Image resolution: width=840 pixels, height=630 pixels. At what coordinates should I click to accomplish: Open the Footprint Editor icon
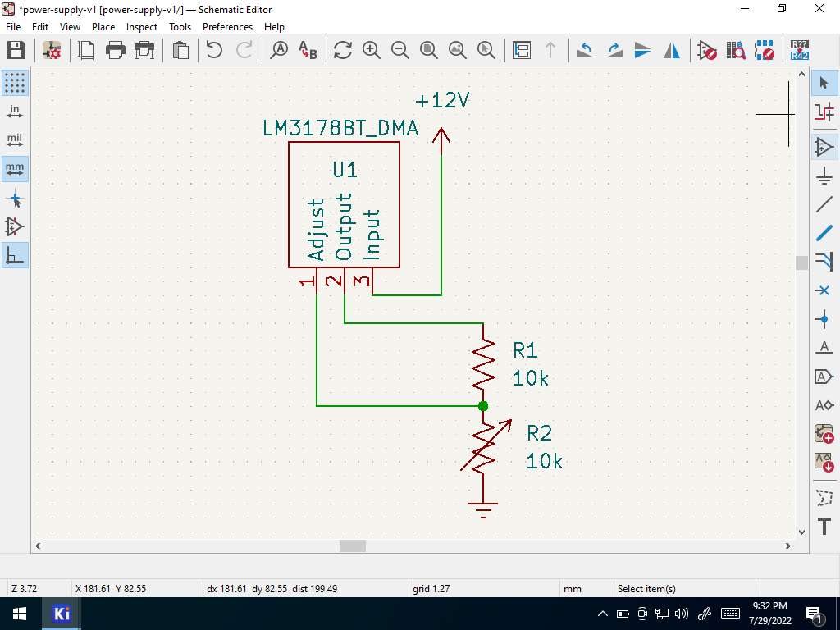(765, 50)
